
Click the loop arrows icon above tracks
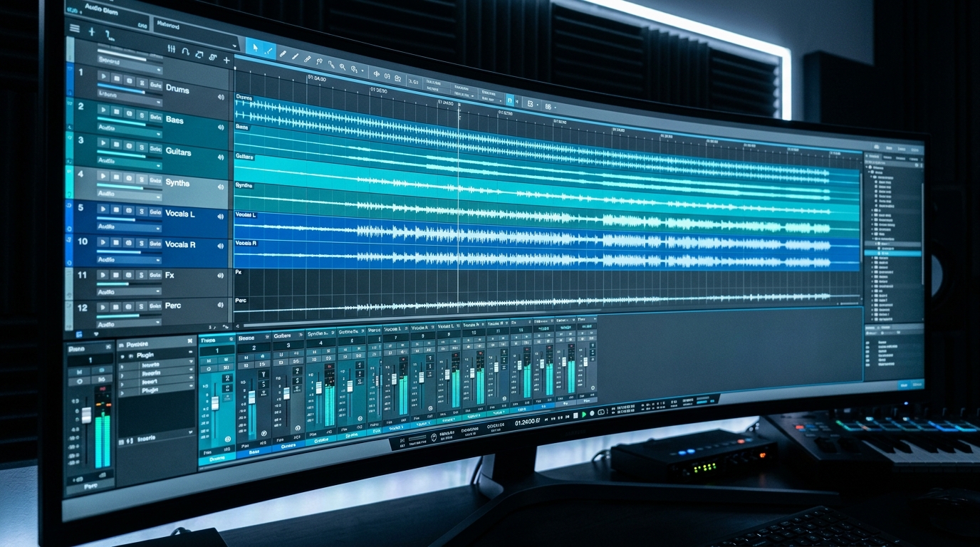[x=199, y=55]
